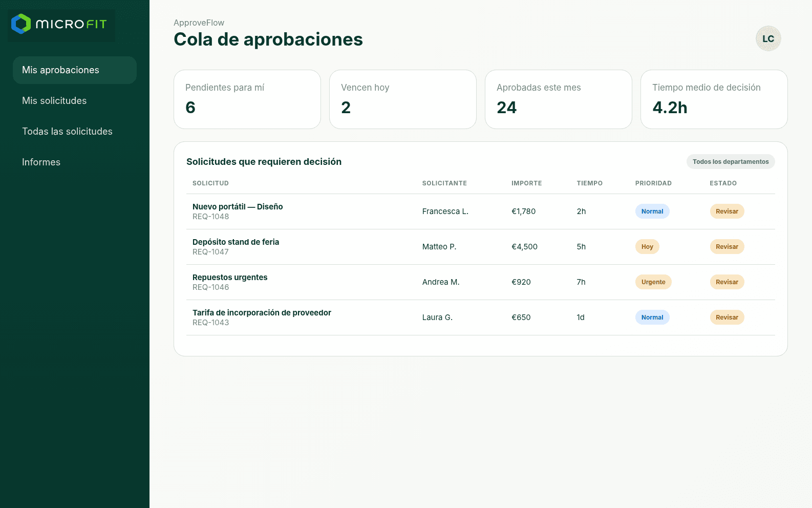This screenshot has height=508, width=812.
Task: Click the Normal badge for Laura G.
Action: pyautogui.click(x=652, y=317)
